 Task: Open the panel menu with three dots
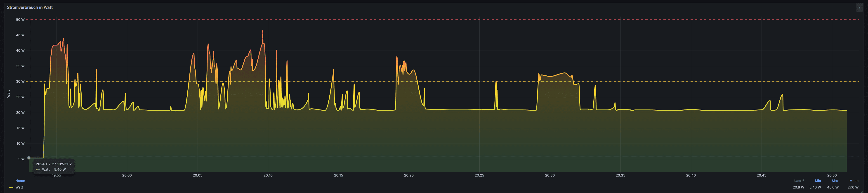860,7
